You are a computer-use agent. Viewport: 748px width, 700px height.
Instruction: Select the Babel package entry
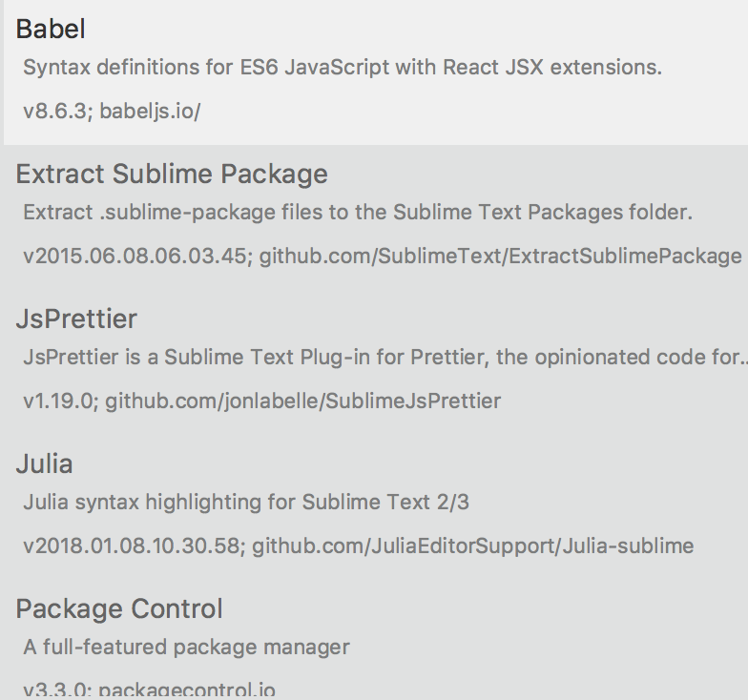click(51, 30)
